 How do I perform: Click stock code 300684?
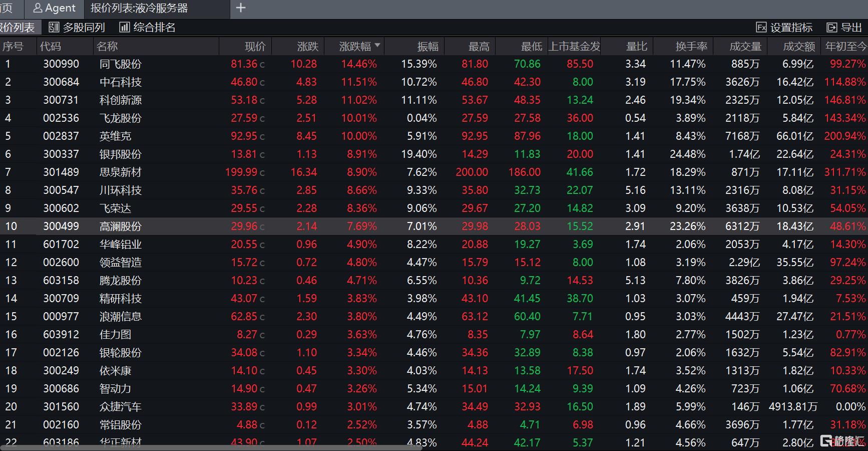61,82
